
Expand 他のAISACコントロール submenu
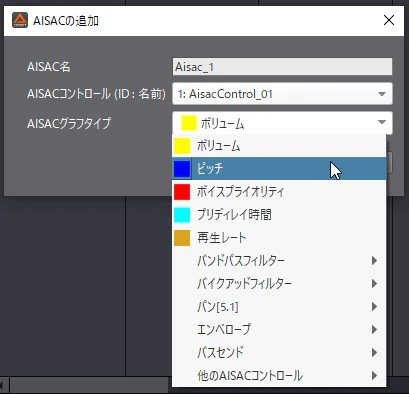pyautogui.click(x=279, y=376)
